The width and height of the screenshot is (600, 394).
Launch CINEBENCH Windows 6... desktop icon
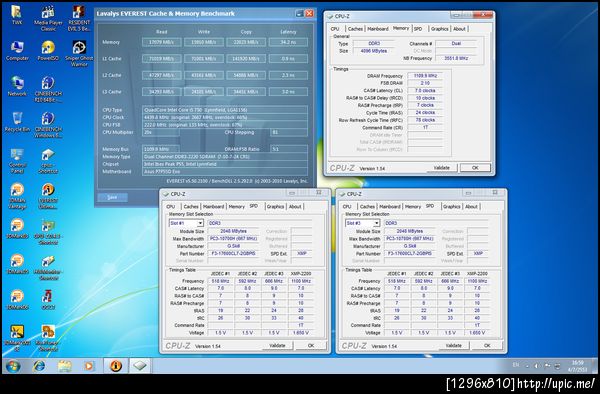click(x=48, y=124)
